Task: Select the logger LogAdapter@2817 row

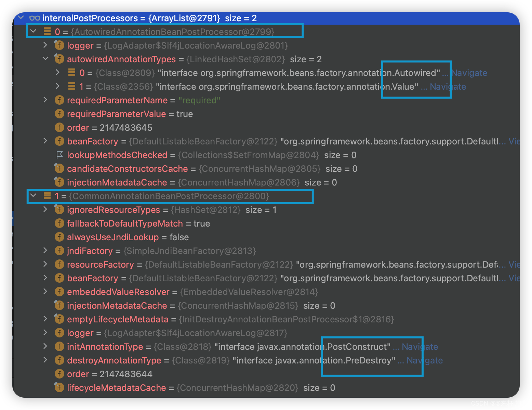Action: pos(266,333)
